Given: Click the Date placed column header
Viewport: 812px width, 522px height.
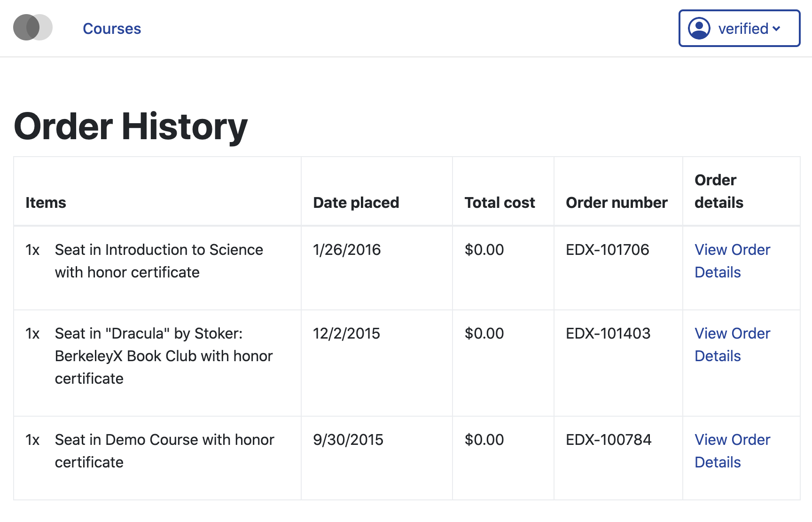Looking at the screenshot, I should [356, 203].
